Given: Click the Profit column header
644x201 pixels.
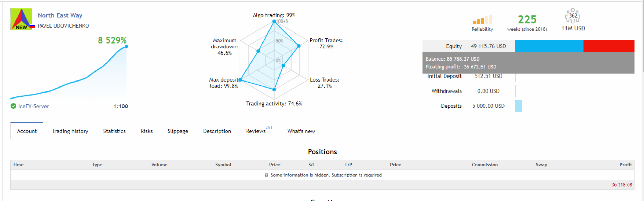Looking at the screenshot, I should (625, 165).
